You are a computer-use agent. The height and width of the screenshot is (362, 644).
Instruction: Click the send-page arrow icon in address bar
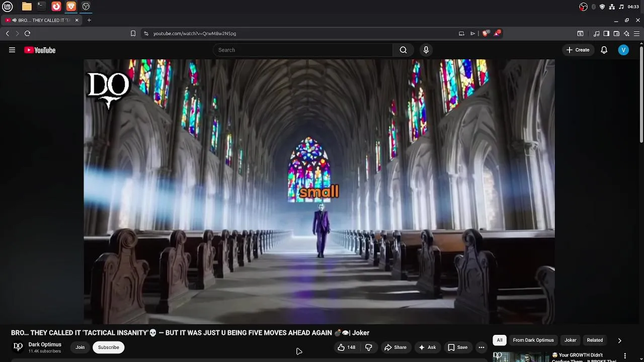click(x=473, y=34)
